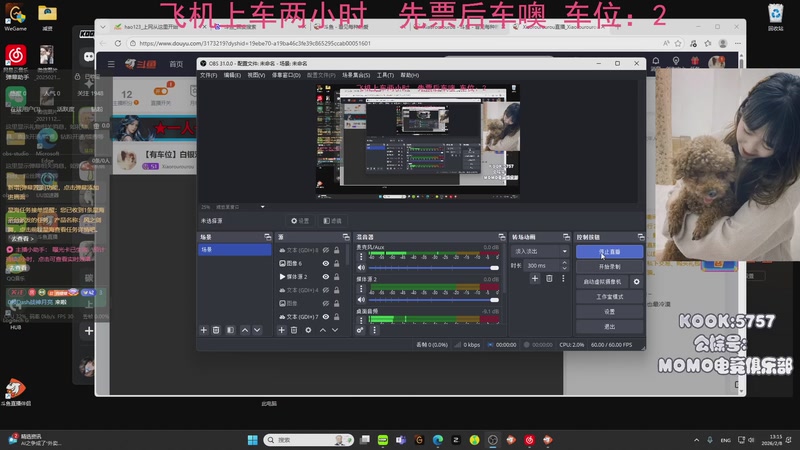
Task: Select the 场景 scene in Scenes list
Action: point(235,249)
